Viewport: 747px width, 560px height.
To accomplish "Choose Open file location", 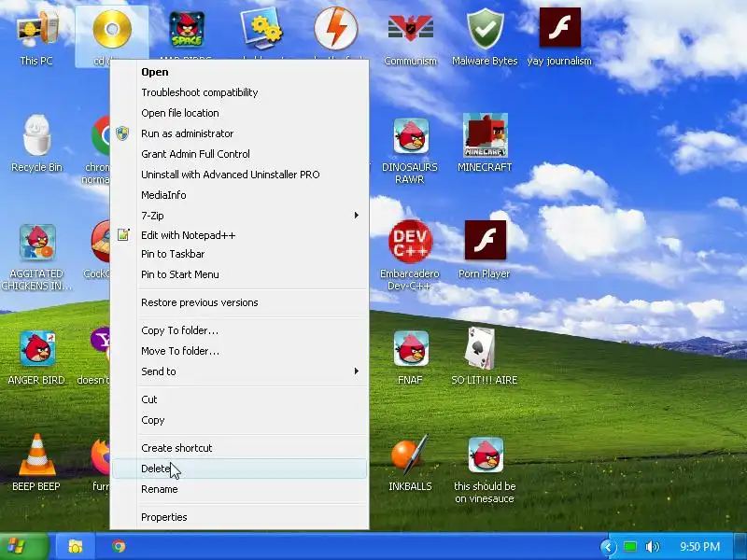I will point(240,113).
